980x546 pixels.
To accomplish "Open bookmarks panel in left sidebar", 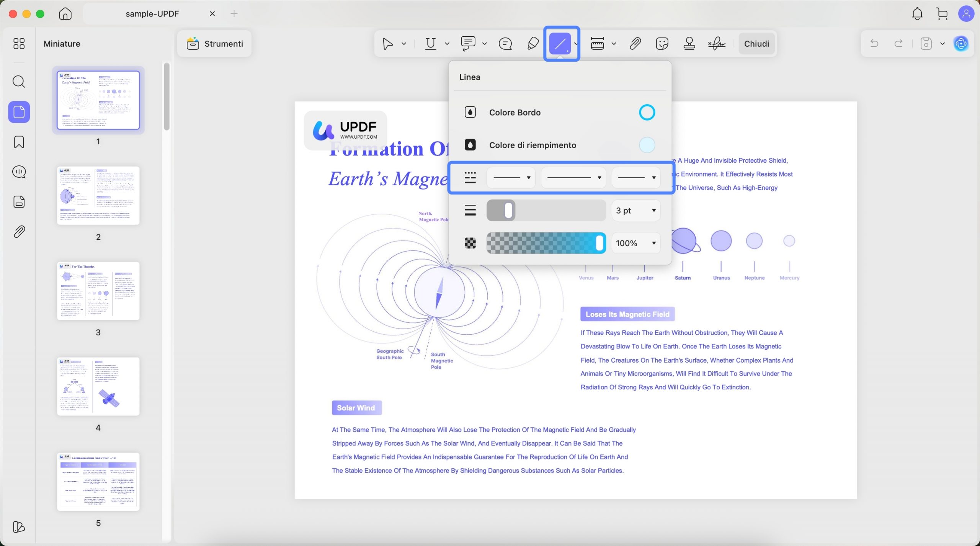I will click(x=19, y=142).
